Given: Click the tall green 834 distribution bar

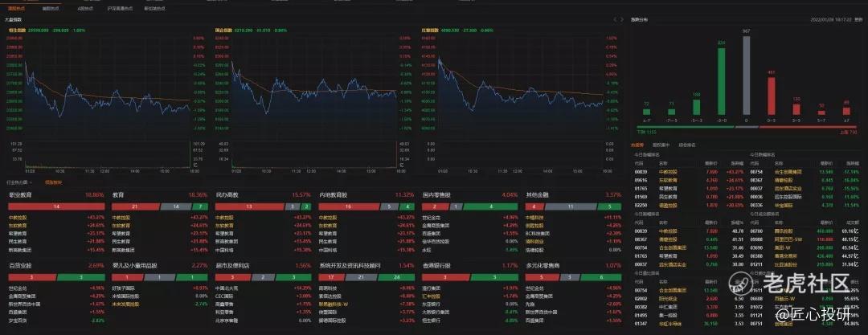Looking at the screenshot, I should tap(721, 81).
